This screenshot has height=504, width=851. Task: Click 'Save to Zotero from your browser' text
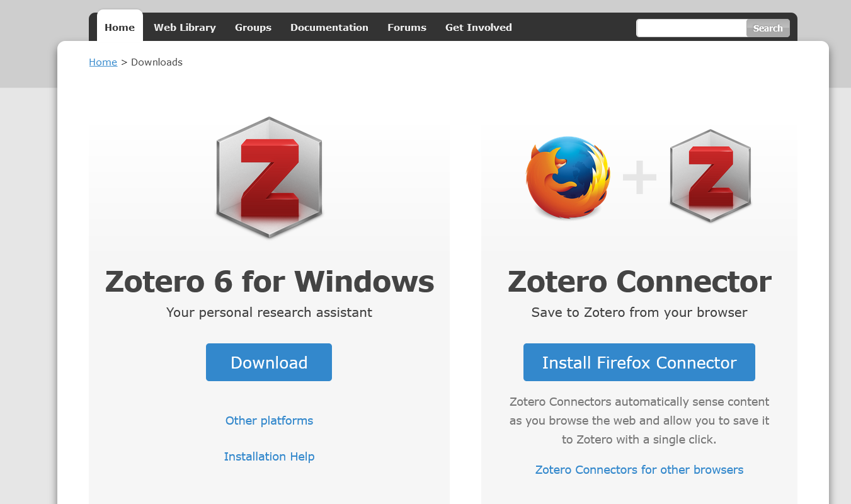(639, 312)
